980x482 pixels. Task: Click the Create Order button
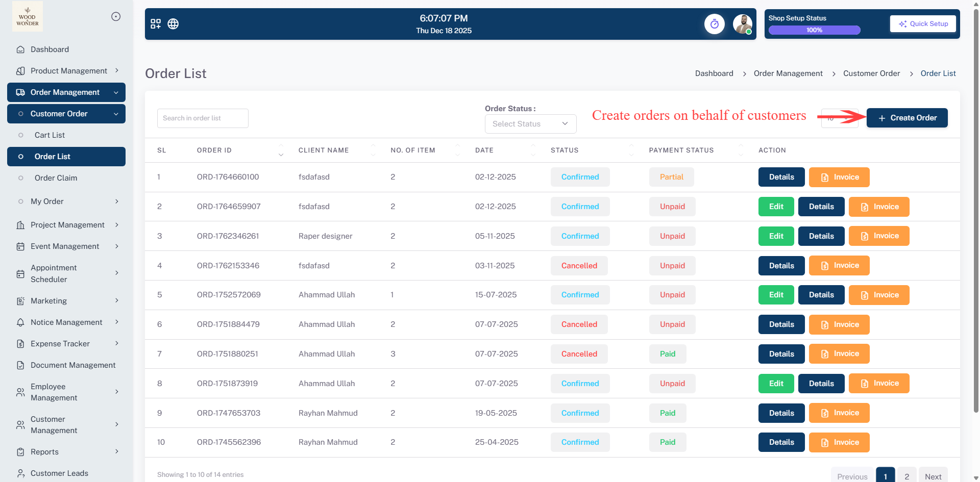click(907, 118)
